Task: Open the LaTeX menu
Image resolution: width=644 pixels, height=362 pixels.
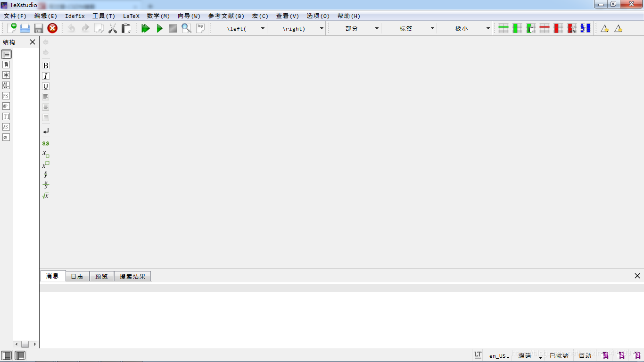Action: 132,16
